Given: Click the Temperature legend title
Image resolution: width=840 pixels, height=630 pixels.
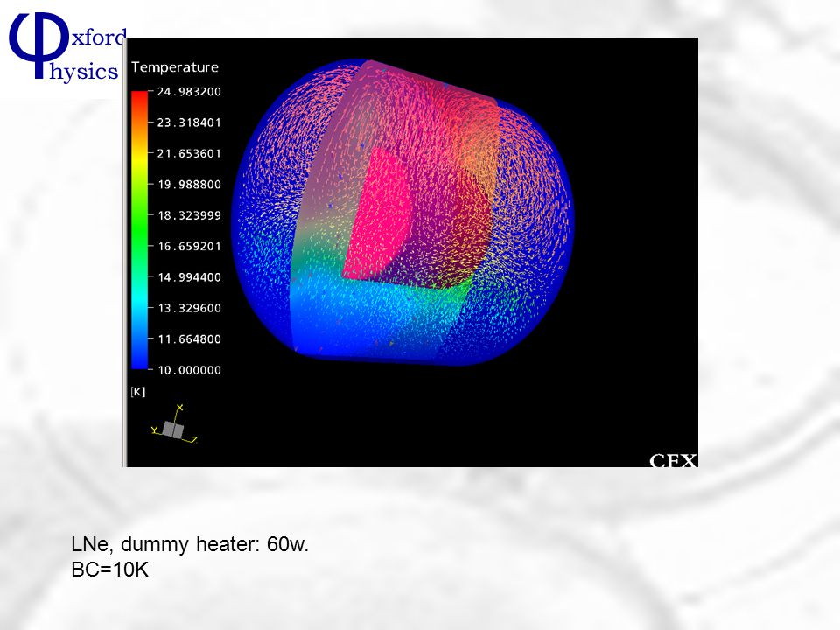Looking at the screenshot, I should click(x=175, y=67).
